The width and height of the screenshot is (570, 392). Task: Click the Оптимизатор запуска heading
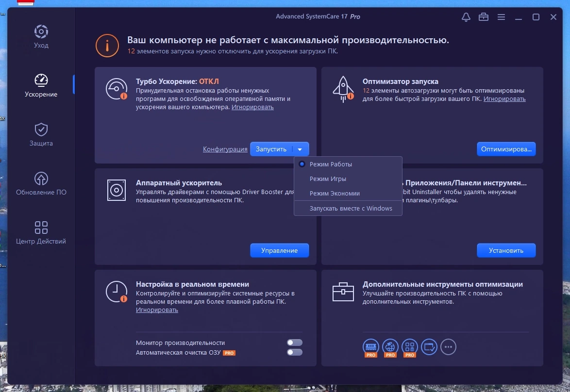click(400, 82)
